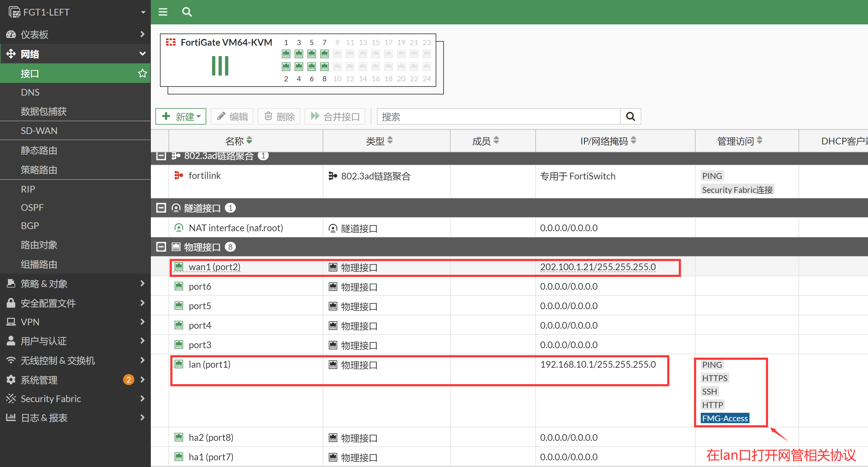The width and height of the screenshot is (868, 467).
Task: Click the 编辑 button
Action: pyautogui.click(x=233, y=117)
